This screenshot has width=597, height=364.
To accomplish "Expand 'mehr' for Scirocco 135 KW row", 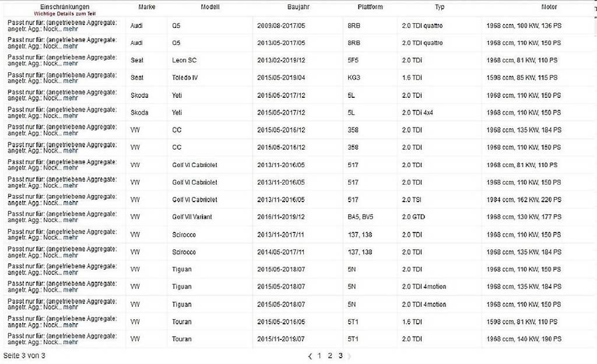I will pyautogui.click(x=71, y=255).
